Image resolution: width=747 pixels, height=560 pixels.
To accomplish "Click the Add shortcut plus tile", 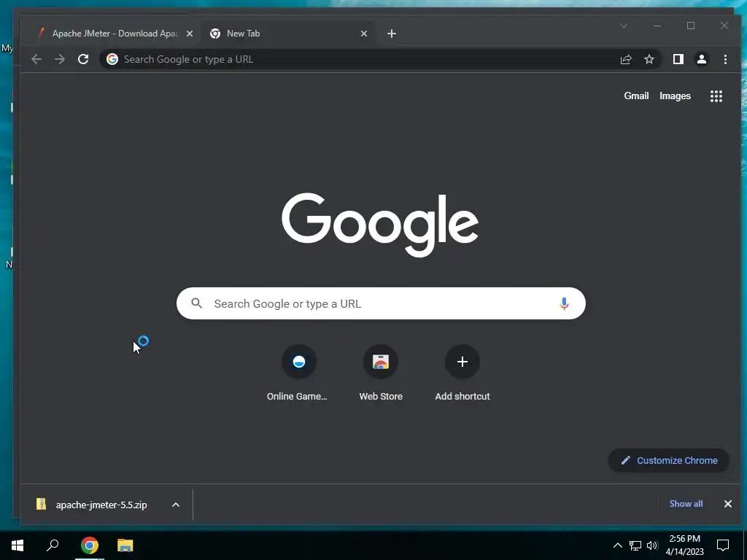I will 462,362.
